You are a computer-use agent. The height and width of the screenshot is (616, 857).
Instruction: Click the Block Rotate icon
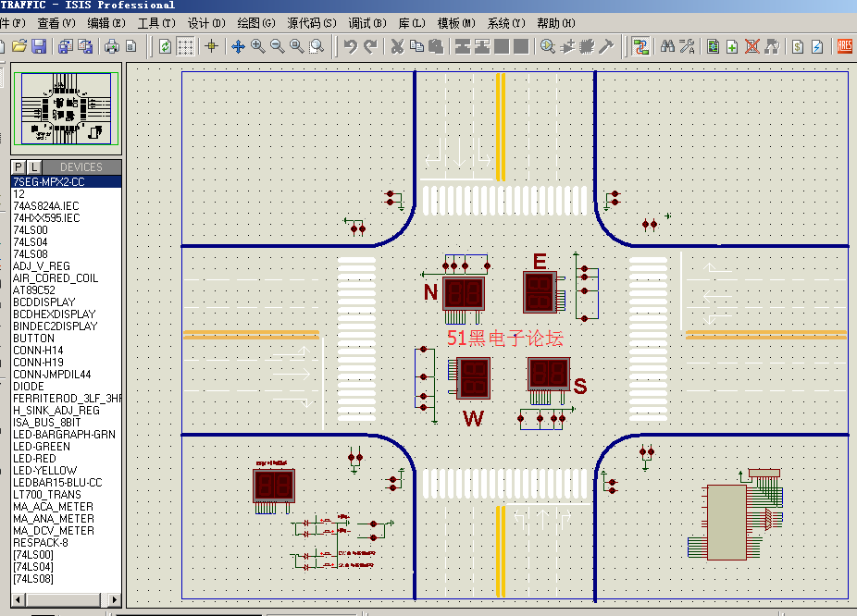pyautogui.click(x=502, y=46)
